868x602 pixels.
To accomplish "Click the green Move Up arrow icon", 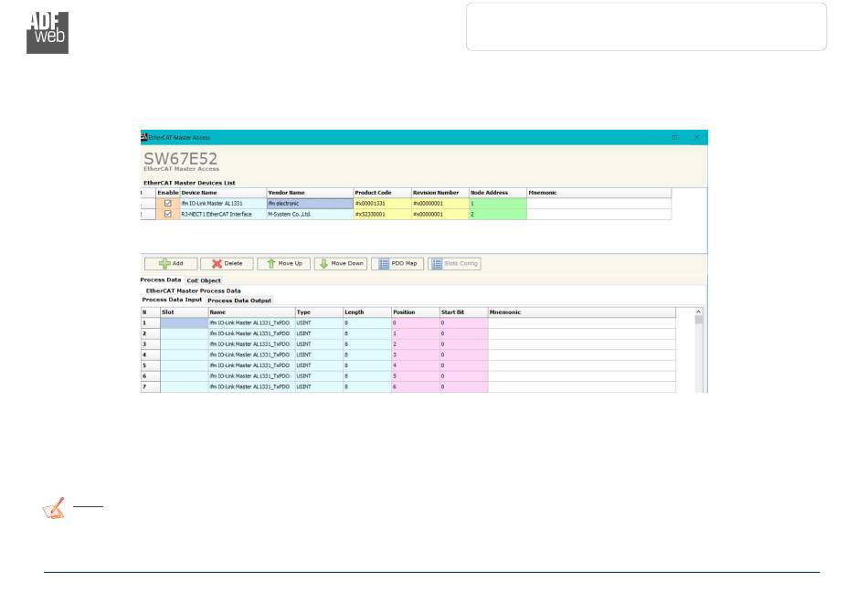I will coord(271,263).
